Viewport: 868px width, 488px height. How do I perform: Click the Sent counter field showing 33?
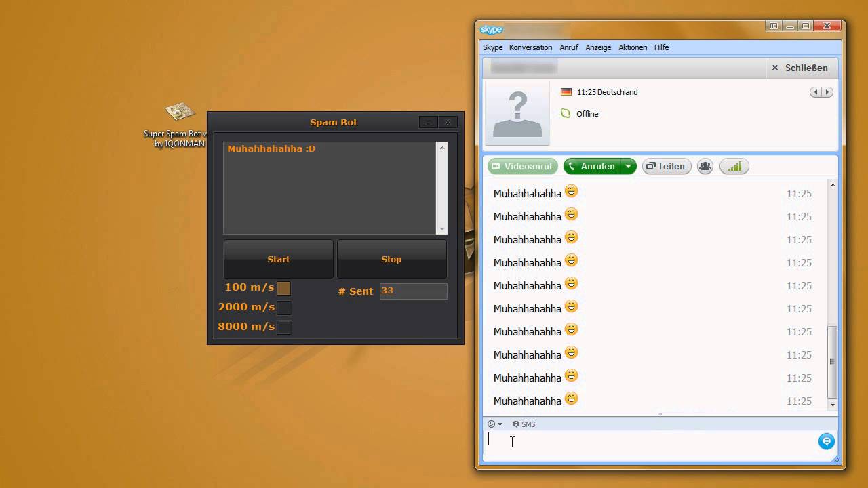point(413,291)
